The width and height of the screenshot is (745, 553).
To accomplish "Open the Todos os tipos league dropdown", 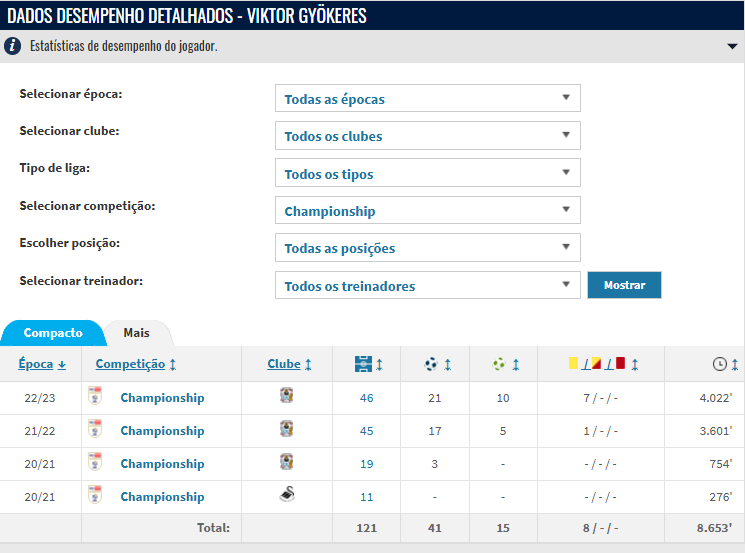I will point(428,173).
